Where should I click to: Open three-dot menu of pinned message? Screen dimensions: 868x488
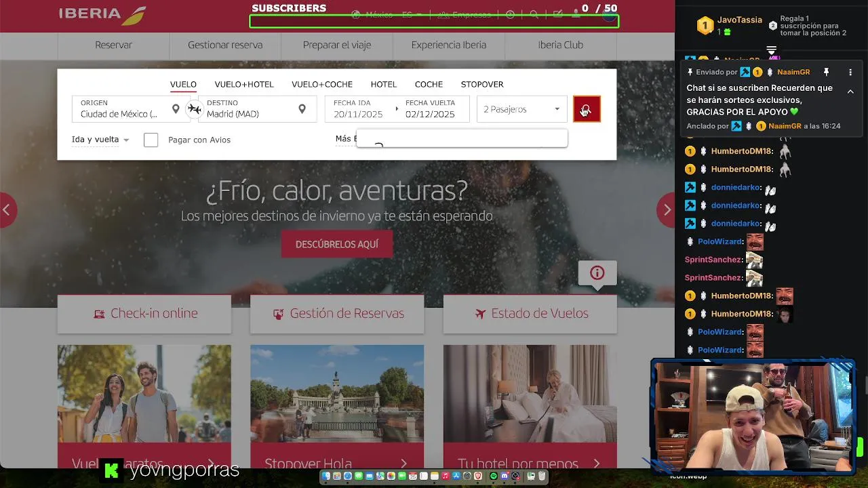(x=850, y=72)
